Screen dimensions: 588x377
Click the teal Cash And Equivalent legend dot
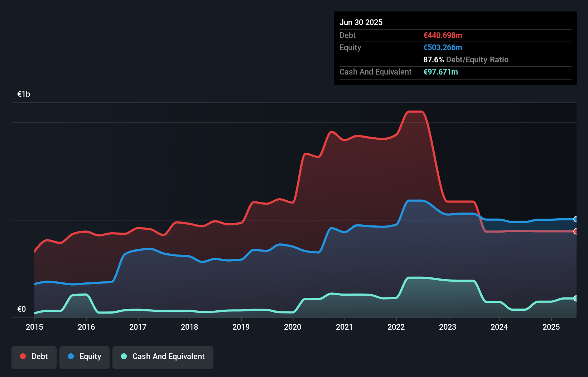[123, 357]
